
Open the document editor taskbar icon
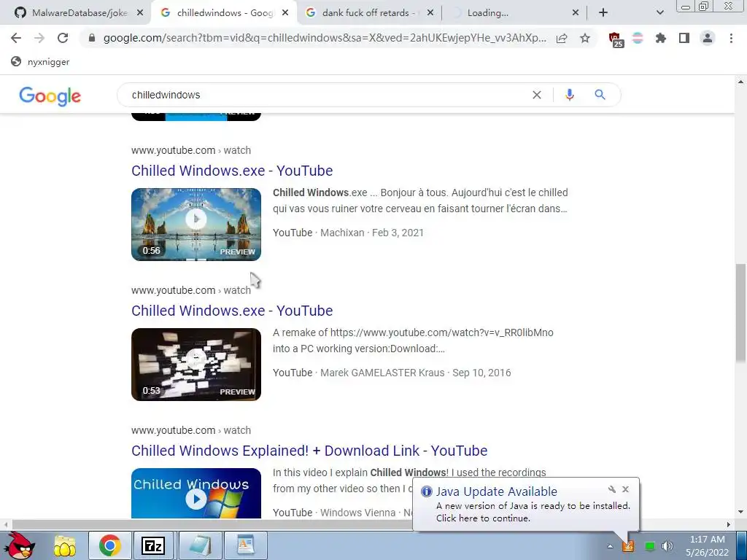[245, 545]
